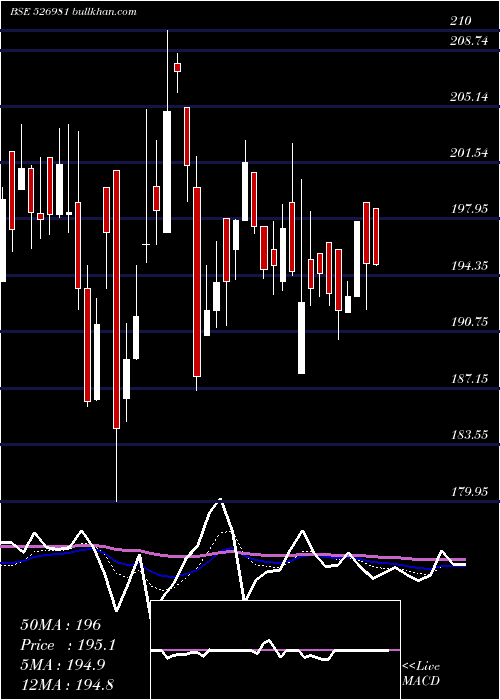The width and height of the screenshot is (500, 700).
Task: Select the 210 price axis label
Action: pyautogui.click(x=460, y=21)
